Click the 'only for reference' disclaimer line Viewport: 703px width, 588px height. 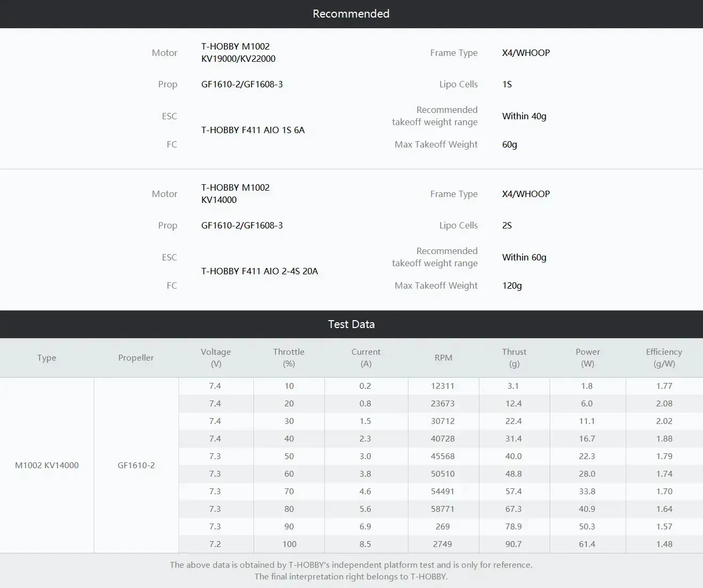351,565
